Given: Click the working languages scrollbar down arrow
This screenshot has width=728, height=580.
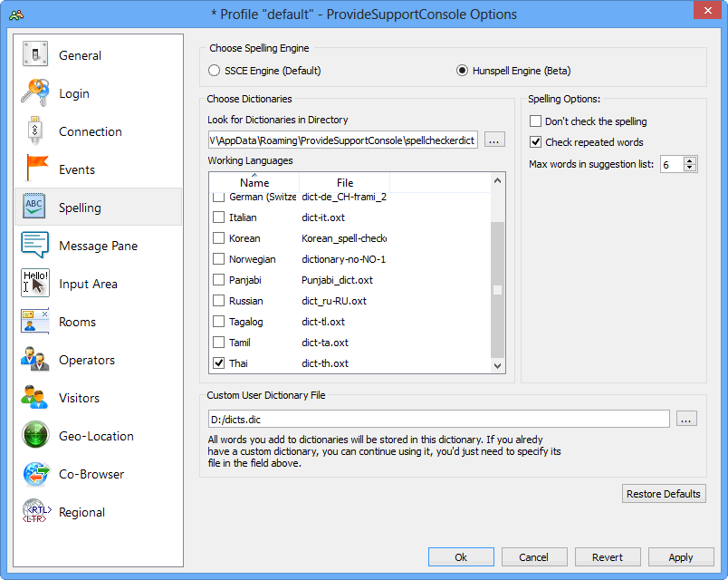Looking at the screenshot, I should 497,365.
